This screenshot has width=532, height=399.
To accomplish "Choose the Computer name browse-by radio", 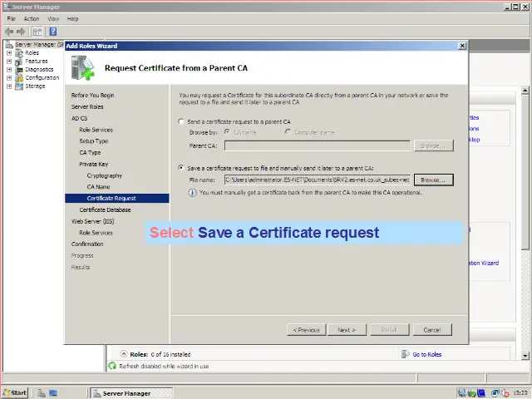I will (x=288, y=132).
